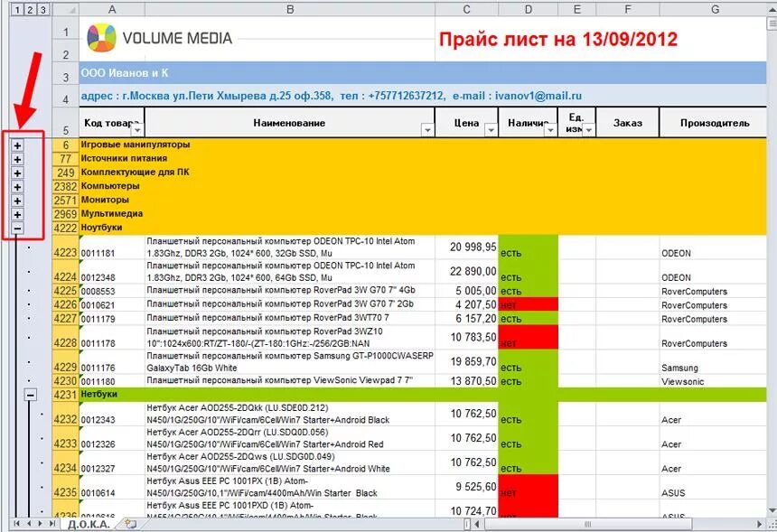Screen dimensions: 777x532
Task: Select column G header
Action: point(713,9)
